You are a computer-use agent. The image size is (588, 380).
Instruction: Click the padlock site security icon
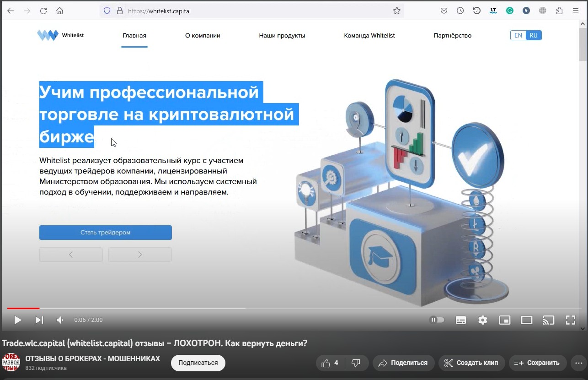(120, 11)
